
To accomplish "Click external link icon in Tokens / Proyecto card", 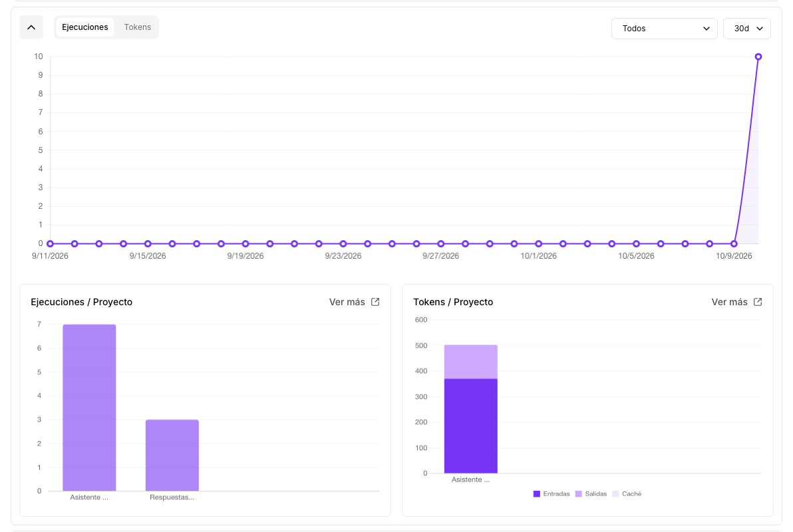I will tap(758, 302).
